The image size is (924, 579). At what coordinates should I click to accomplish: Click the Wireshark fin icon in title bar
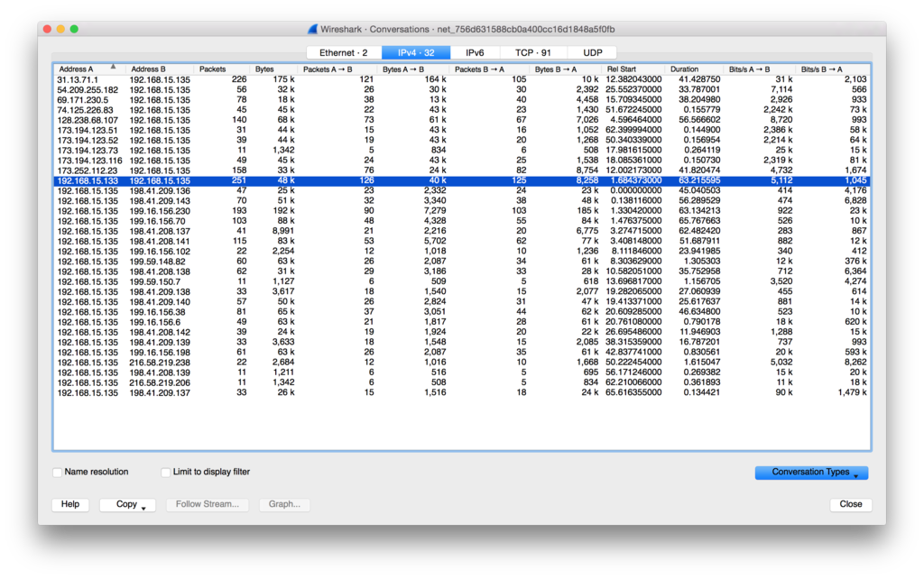313,29
